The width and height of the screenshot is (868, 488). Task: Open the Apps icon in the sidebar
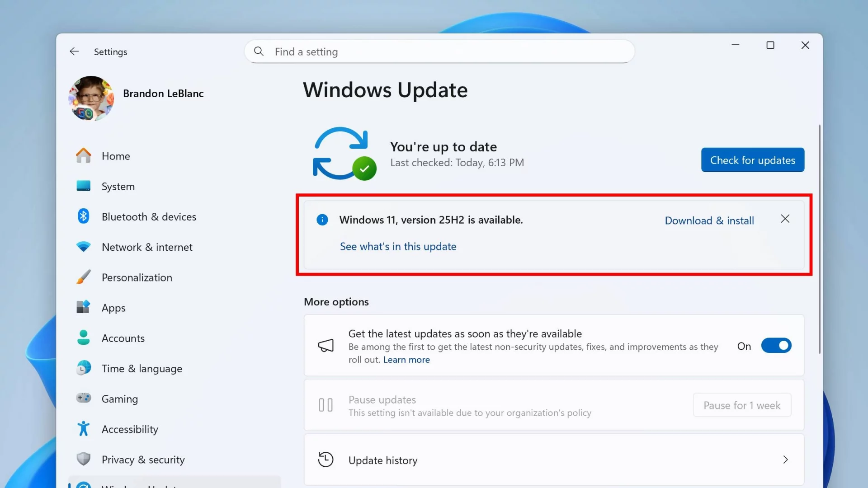pyautogui.click(x=83, y=307)
